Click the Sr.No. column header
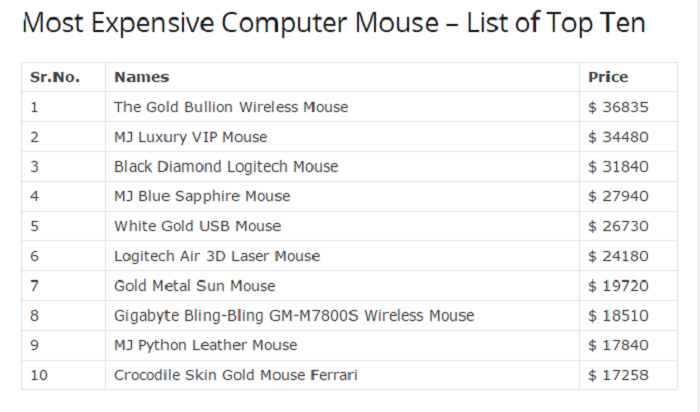This screenshot has width=700, height=412. 54,77
